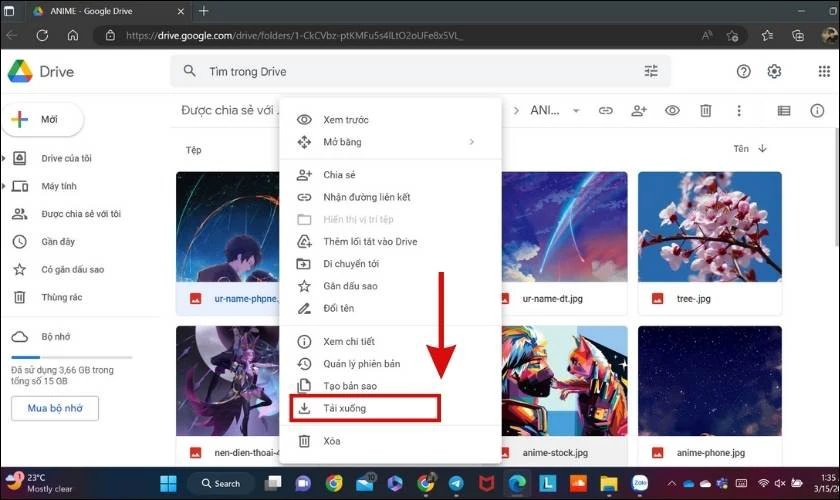Image resolution: width=840 pixels, height=500 pixels.
Task: Choose Nhận đường liên kết
Action: [390, 197]
